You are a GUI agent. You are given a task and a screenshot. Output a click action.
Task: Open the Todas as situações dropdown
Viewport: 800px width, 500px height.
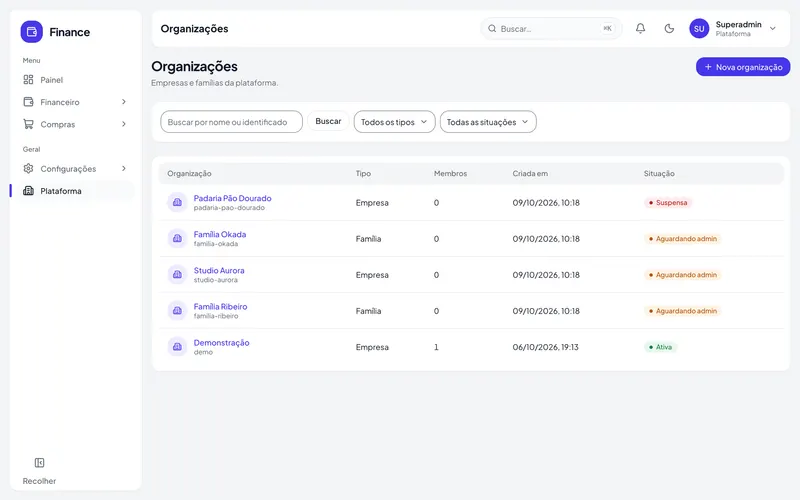click(488, 122)
